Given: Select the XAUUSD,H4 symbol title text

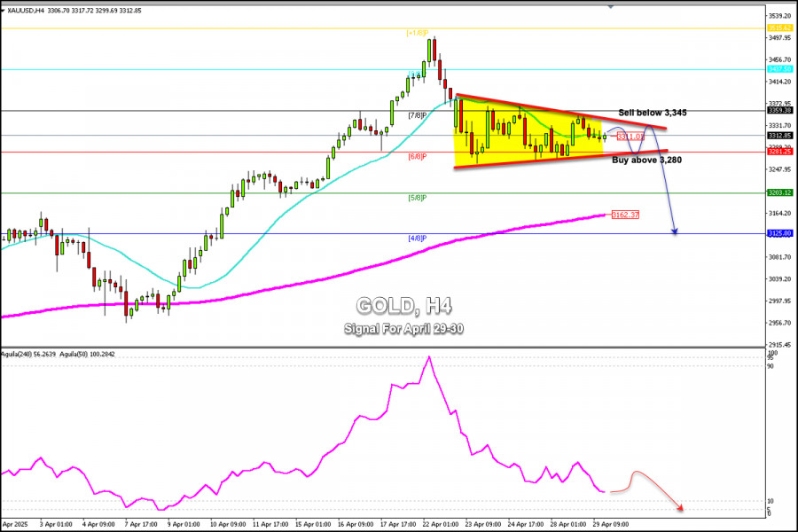Looking at the screenshot, I should coord(26,10).
